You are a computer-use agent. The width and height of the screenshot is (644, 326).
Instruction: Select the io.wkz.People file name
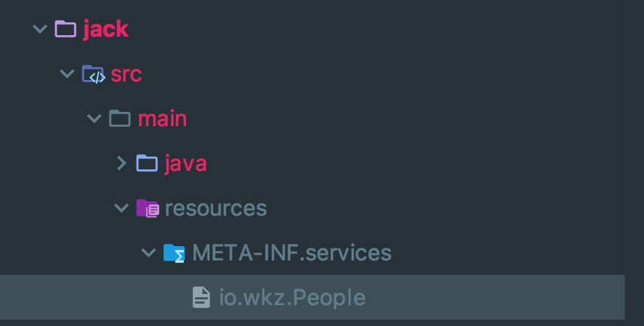(x=292, y=298)
